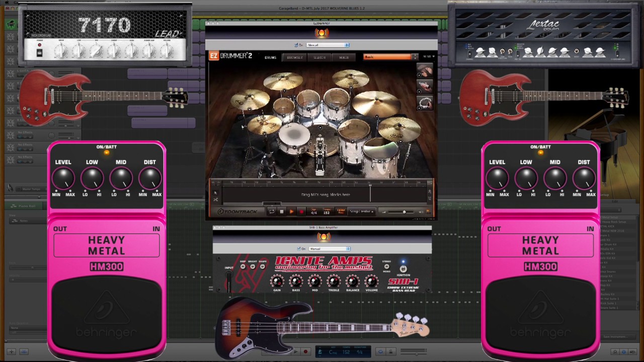
Task: Click the red record button in EZdrummer
Action: (x=301, y=212)
